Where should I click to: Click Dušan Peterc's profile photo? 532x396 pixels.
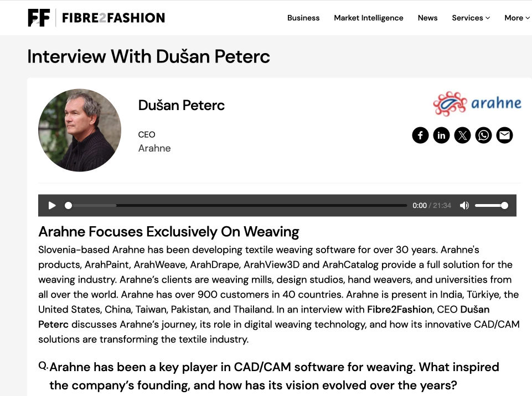[80, 130]
